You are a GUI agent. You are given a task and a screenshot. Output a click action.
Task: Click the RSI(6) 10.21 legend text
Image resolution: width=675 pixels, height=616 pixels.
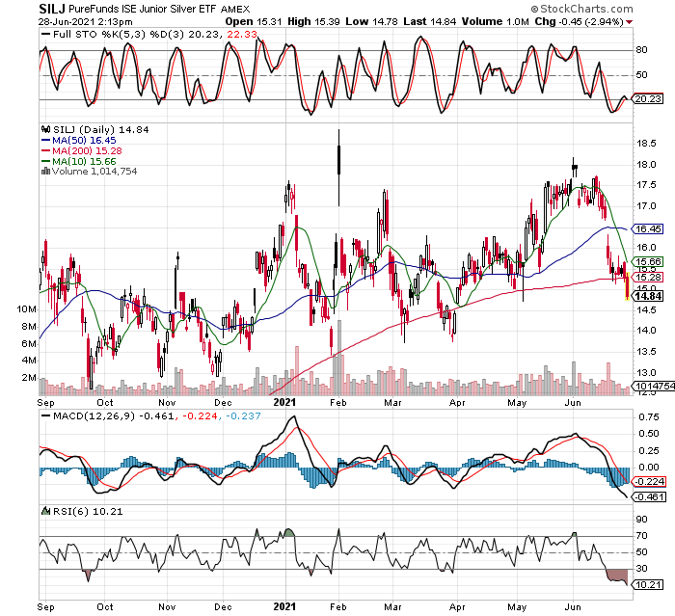point(88,511)
